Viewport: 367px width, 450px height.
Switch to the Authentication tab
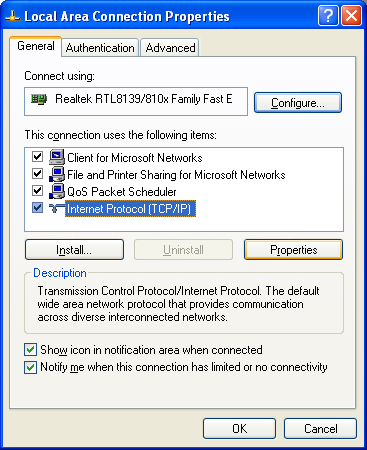100,48
